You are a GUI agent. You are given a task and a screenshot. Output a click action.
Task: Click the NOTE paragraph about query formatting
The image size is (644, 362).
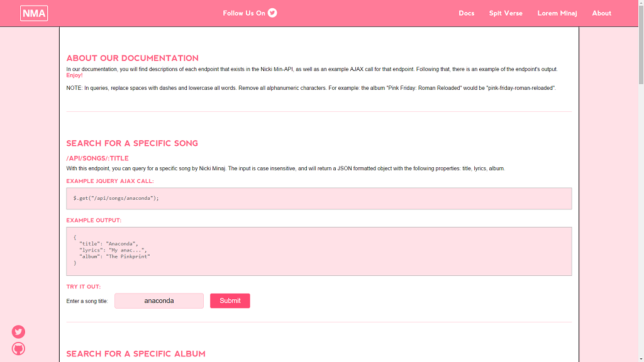pos(311,88)
